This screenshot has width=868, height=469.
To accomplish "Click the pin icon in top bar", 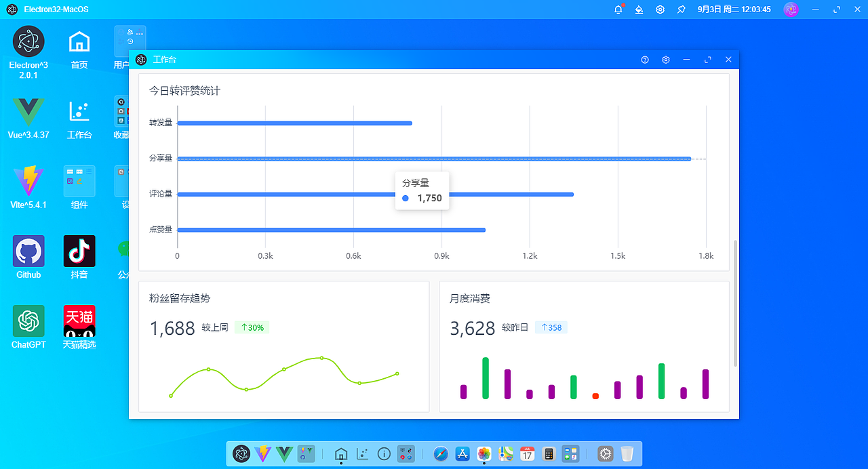I will (x=681, y=9).
